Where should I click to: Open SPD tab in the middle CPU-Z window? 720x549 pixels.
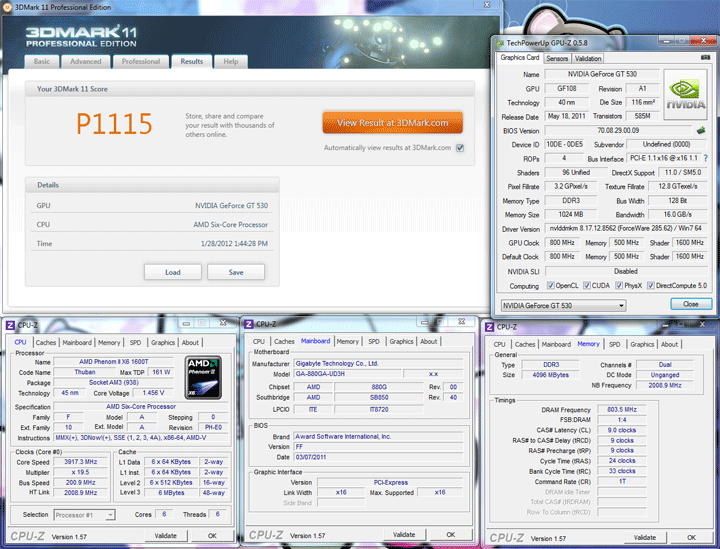click(374, 342)
